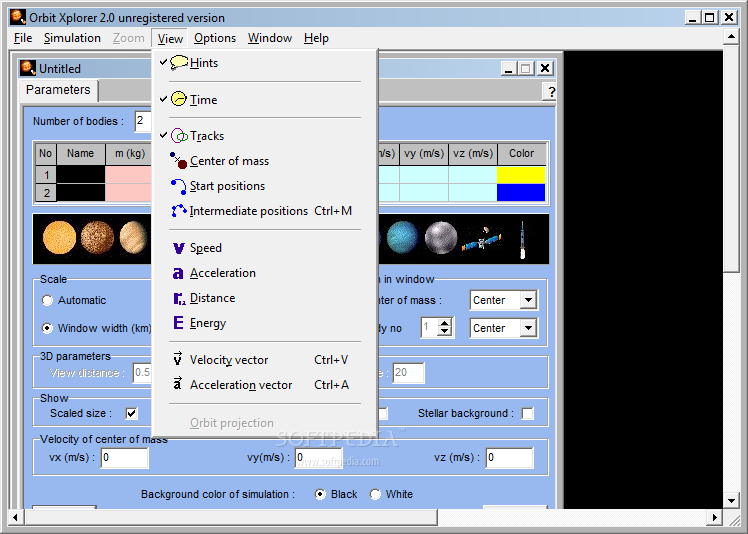This screenshot has height=534, width=748.
Task: Click the Time clock icon in menu
Action: [x=179, y=99]
